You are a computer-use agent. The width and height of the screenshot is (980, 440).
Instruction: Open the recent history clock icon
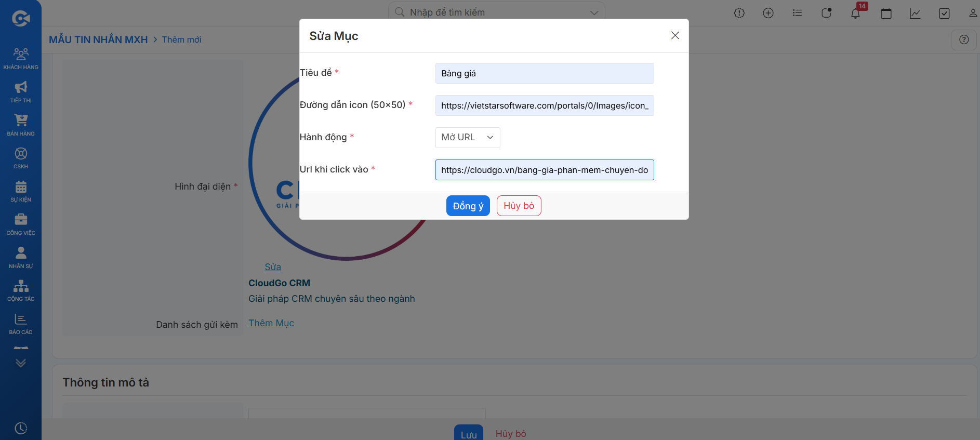click(21, 428)
